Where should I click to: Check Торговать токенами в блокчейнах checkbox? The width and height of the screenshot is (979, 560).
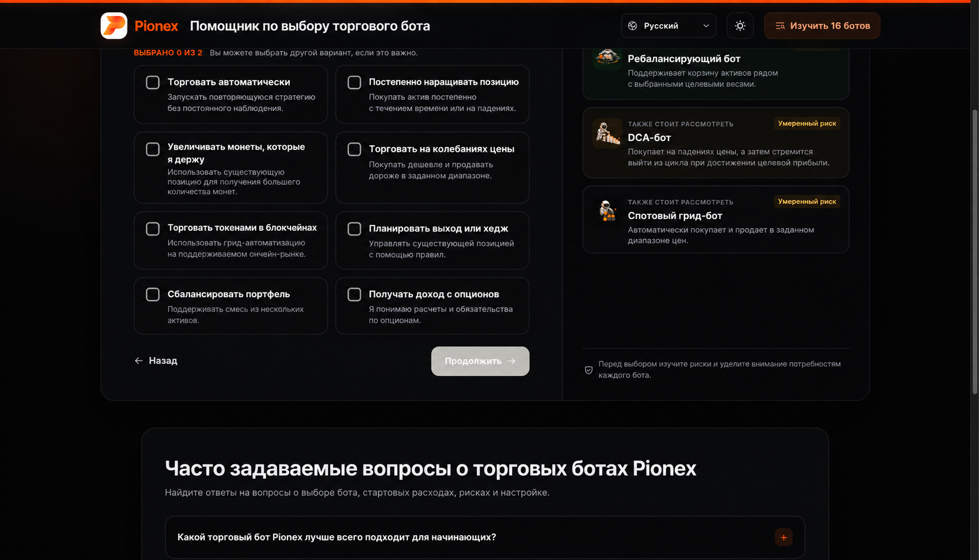click(x=153, y=229)
